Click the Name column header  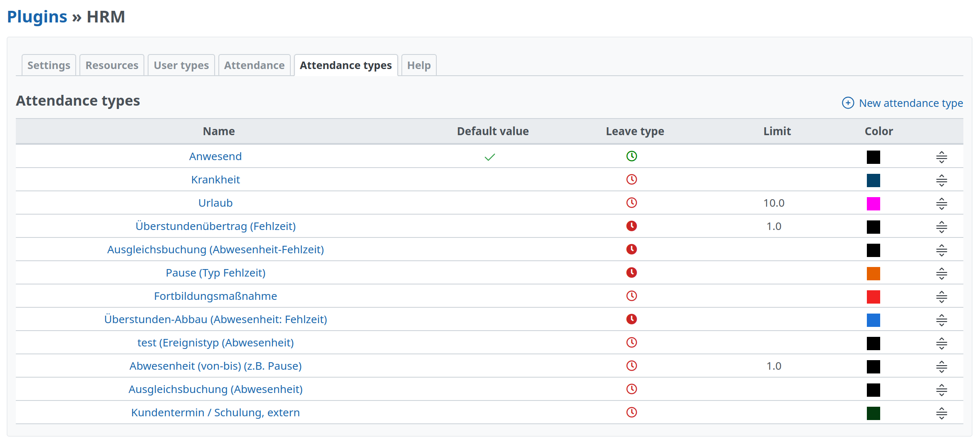pyautogui.click(x=219, y=131)
